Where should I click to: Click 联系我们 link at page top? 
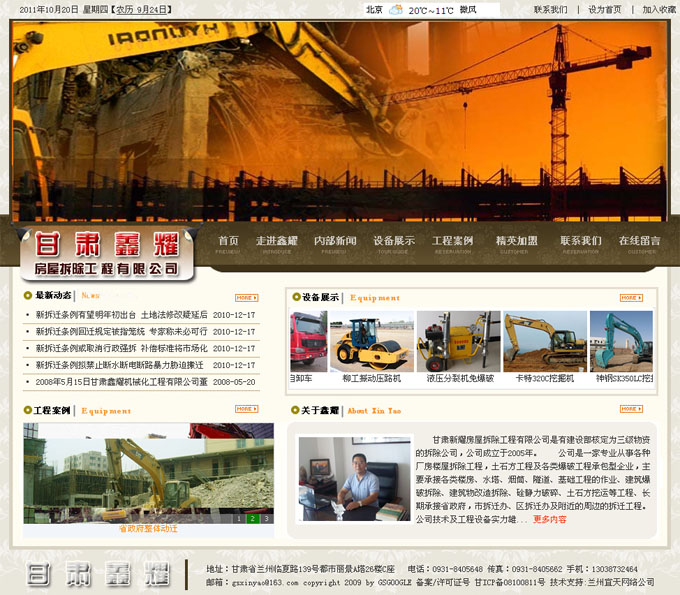[550, 10]
